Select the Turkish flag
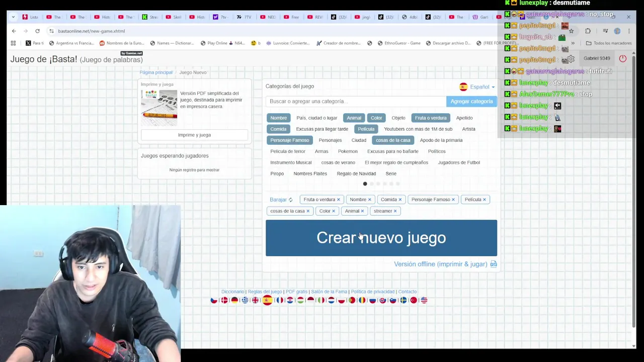Screen dimensions: 644x362 point(414,300)
